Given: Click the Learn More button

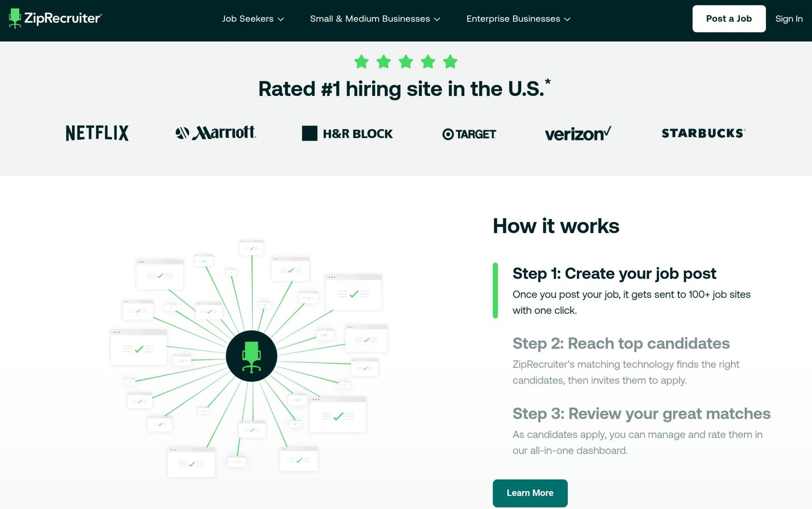Looking at the screenshot, I should click(x=530, y=493).
